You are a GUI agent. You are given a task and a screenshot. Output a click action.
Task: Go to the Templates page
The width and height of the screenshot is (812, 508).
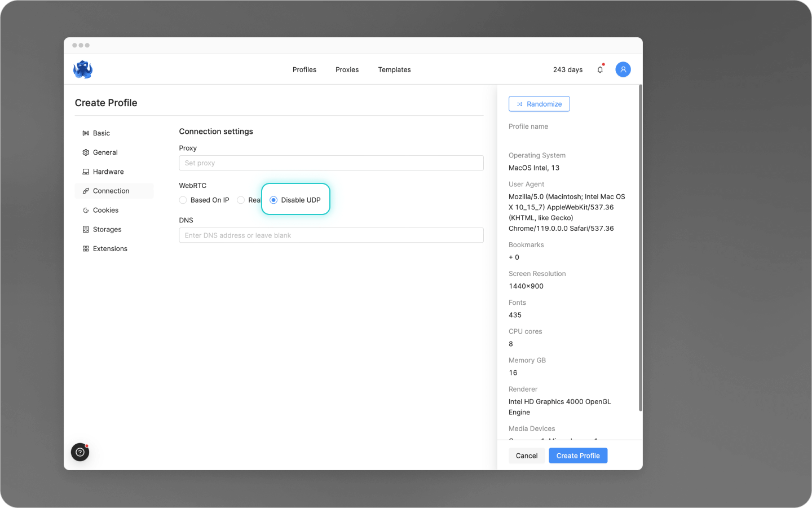[x=394, y=69]
